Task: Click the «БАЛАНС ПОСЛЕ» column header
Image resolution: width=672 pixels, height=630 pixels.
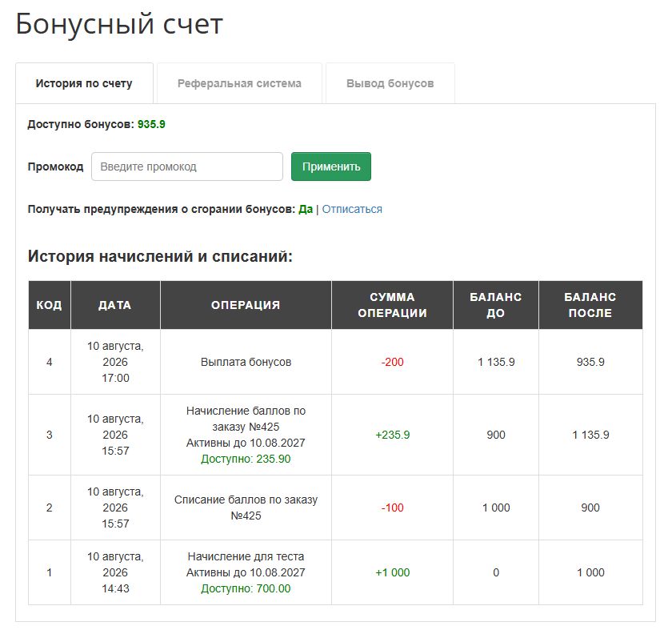Action: [590, 305]
